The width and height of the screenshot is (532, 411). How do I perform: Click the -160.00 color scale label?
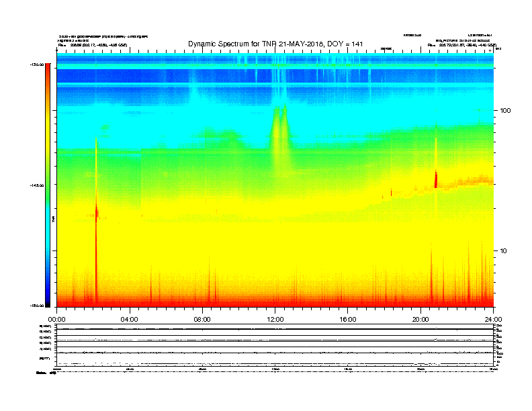pos(37,306)
